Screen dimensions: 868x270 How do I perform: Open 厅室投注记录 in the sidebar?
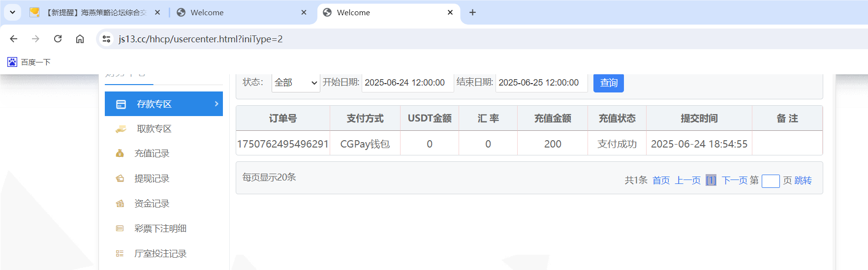(x=160, y=254)
